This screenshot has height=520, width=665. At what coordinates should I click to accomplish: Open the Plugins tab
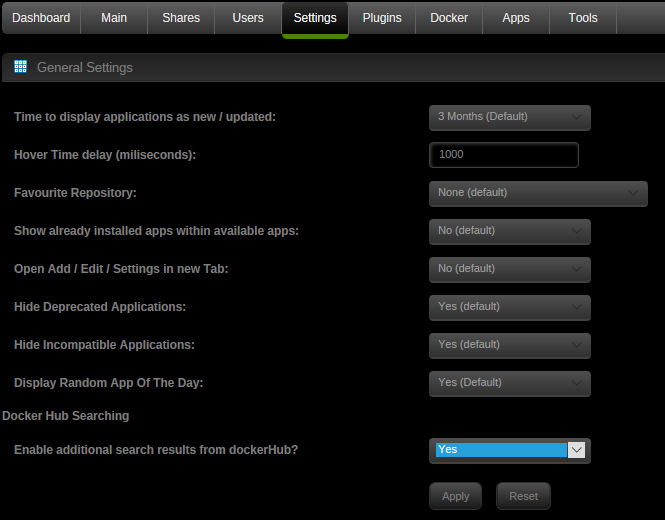click(382, 18)
